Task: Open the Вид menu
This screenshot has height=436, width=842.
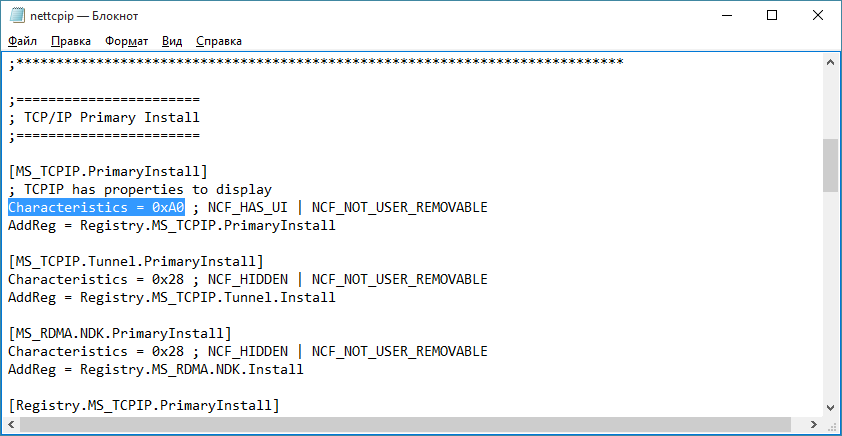Action: pyautogui.click(x=172, y=41)
